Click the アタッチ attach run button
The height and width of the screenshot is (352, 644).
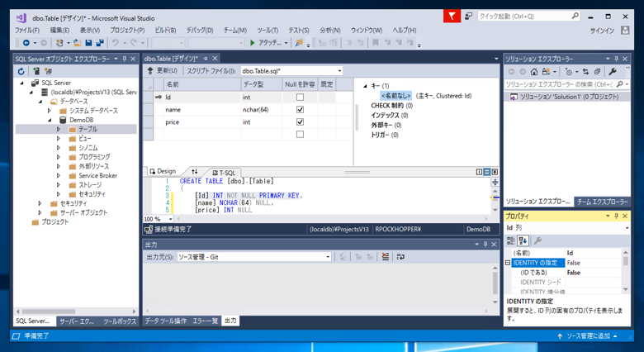(265, 43)
